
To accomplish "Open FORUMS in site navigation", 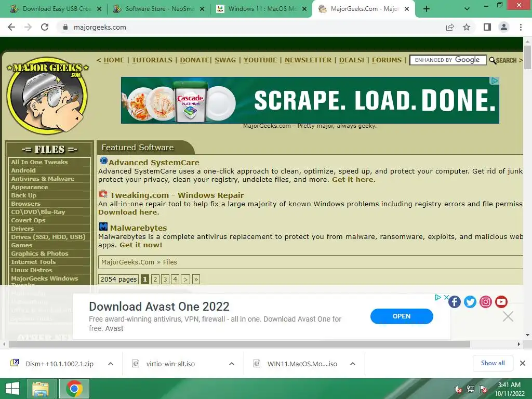I will tap(387, 60).
